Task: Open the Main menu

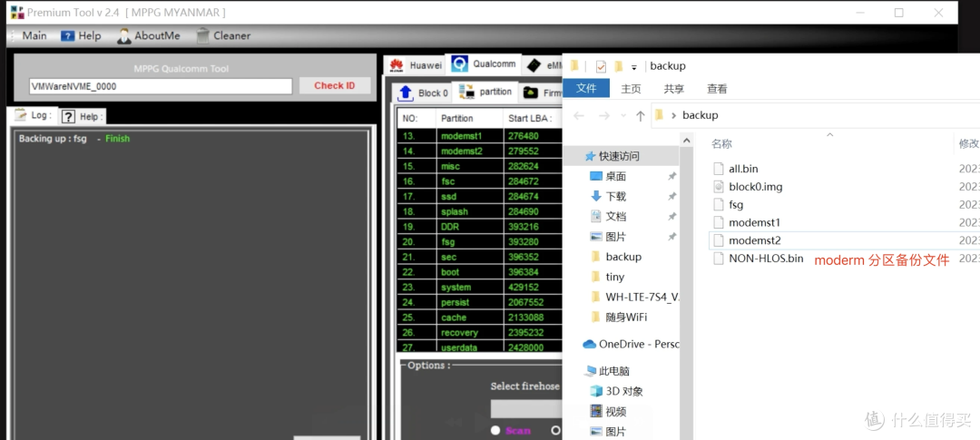Action: (x=27, y=36)
